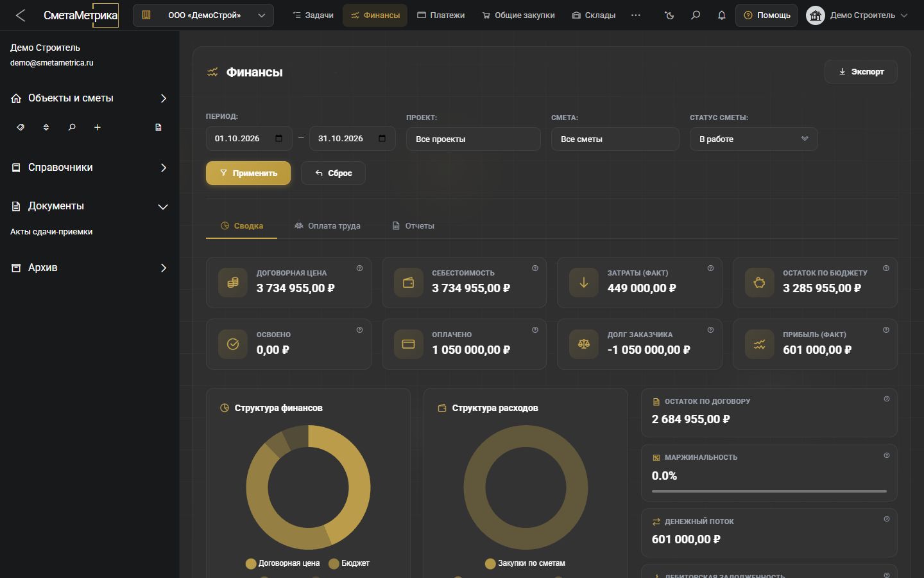Switch to the Оплата труда tab
The width and height of the screenshot is (924, 578).
coord(327,226)
